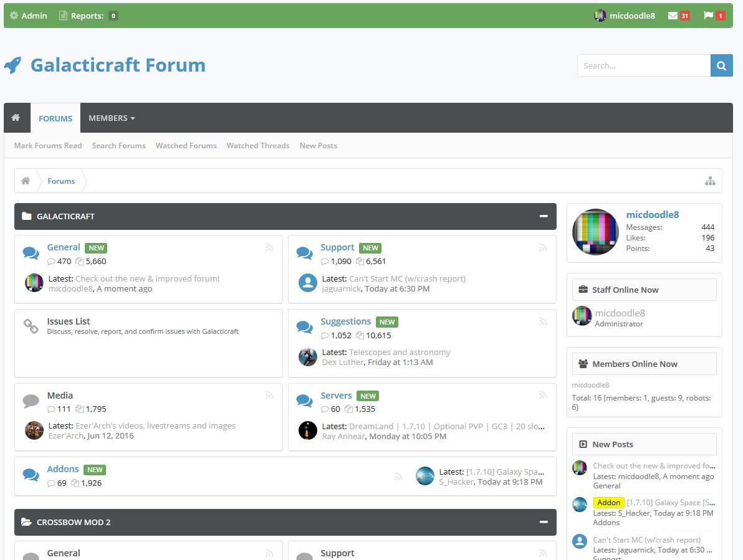Click S_Hacker avatar in Addons row

click(424, 476)
